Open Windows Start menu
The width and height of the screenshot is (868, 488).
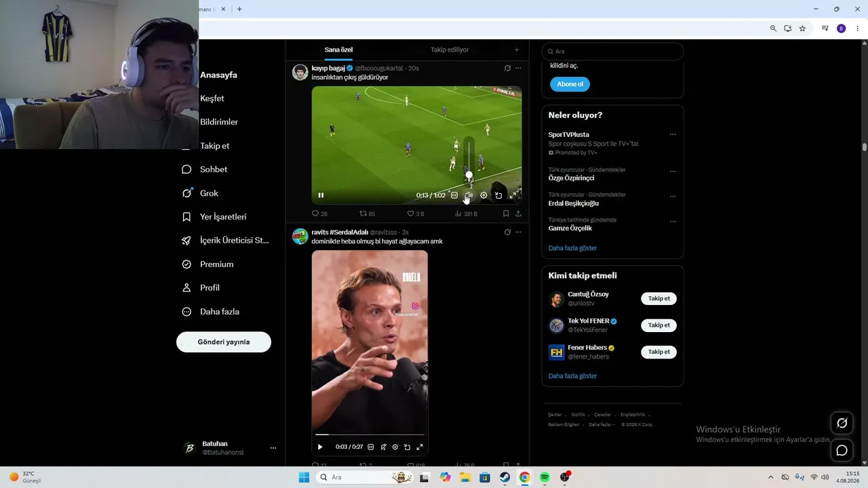(x=304, y=477)
